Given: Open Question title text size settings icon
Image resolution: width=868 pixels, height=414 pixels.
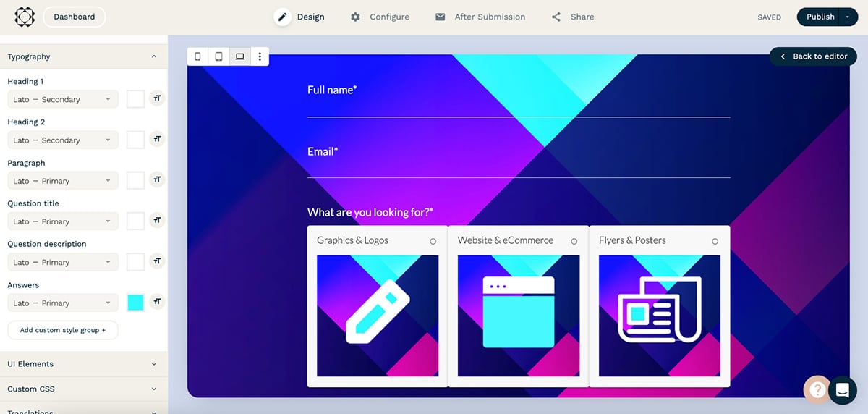Looking at the screenshot, I should pyautogui.click(x=157, y=220).
